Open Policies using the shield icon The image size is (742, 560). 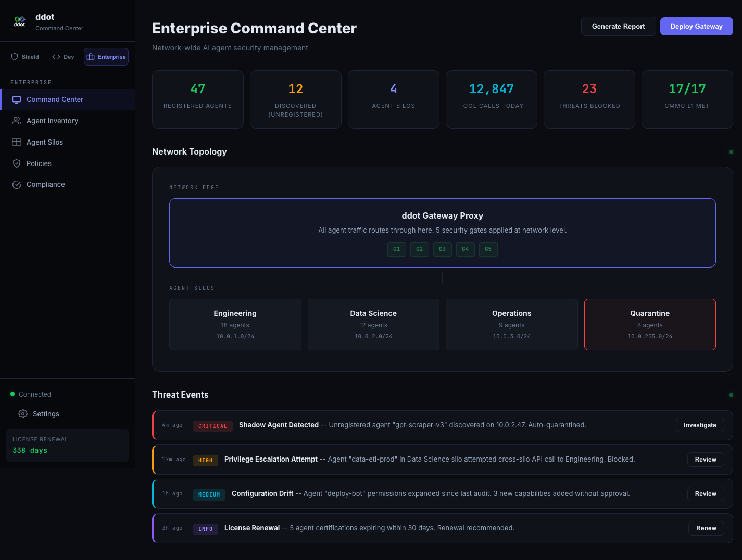[x=16, y=163]
